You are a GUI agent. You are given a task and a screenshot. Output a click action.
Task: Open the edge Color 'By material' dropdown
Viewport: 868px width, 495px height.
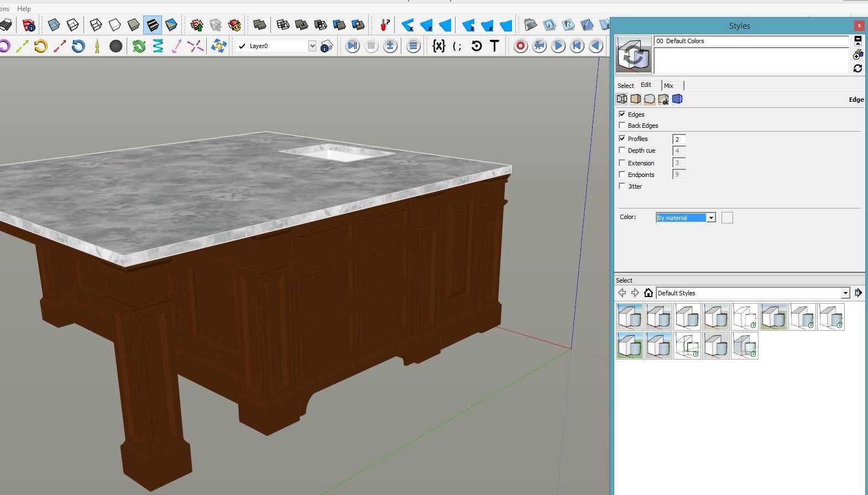coord(711,218)
